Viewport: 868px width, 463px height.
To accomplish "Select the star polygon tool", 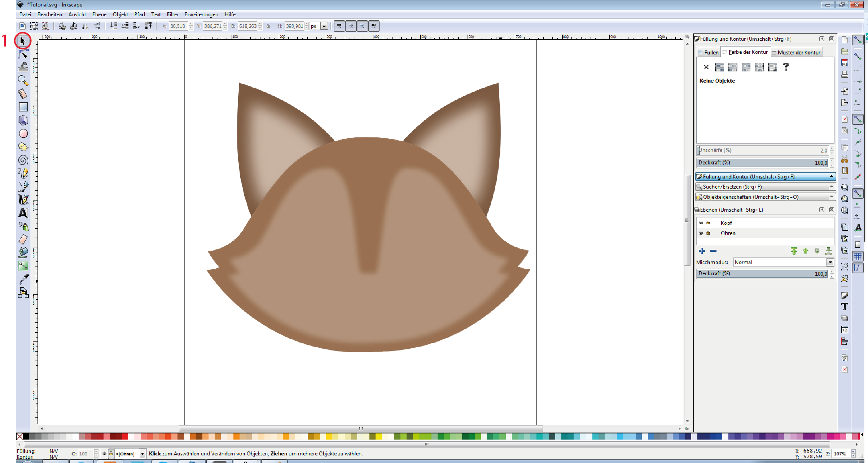I will pyautogui.click(x=23, y=147).
